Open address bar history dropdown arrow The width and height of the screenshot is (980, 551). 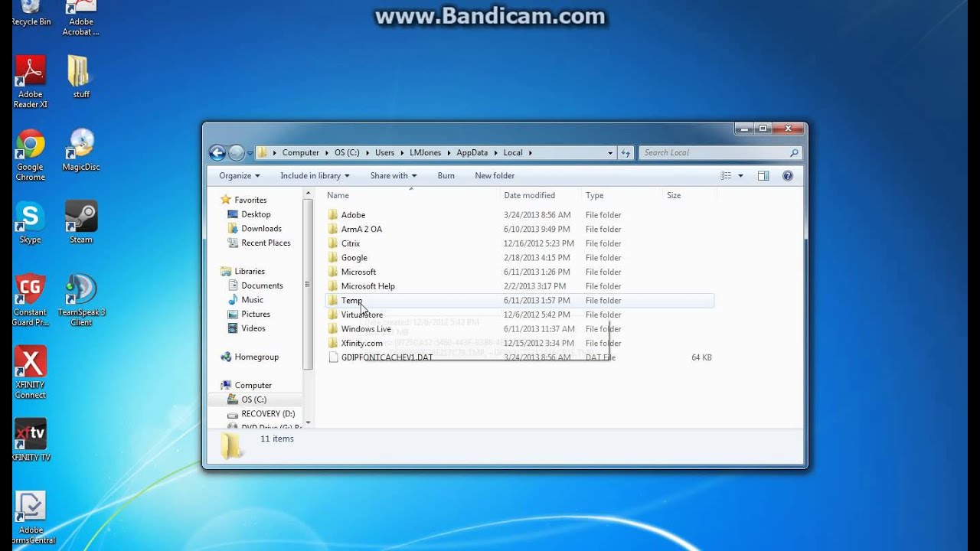coord(610,152)
